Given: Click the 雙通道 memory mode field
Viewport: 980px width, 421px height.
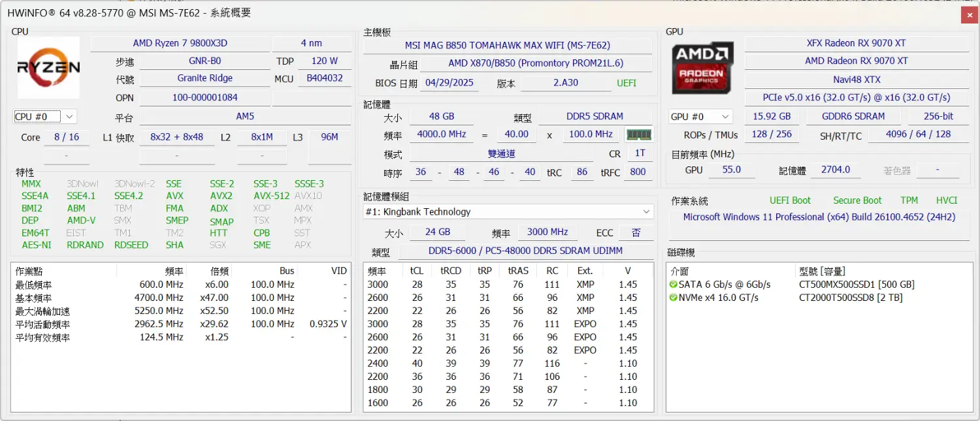Looking at the screenshot, I should (502, 154).
